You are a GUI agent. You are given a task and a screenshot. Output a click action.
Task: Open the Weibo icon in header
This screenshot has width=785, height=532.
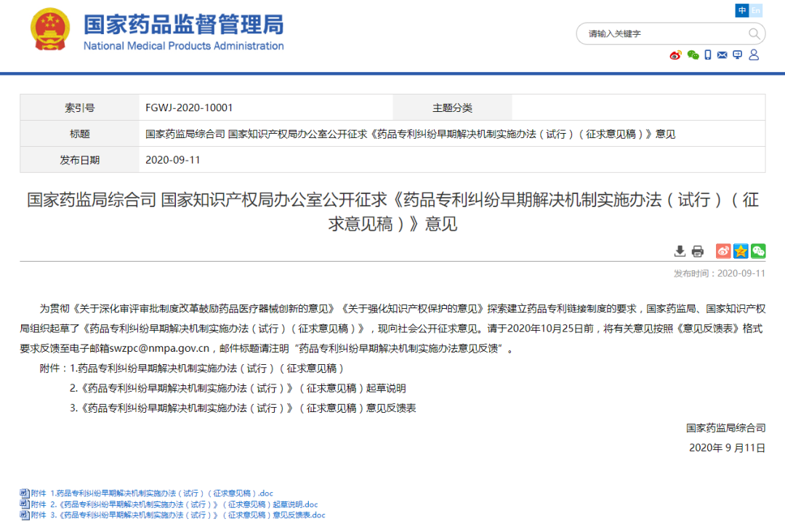(675, 55)
